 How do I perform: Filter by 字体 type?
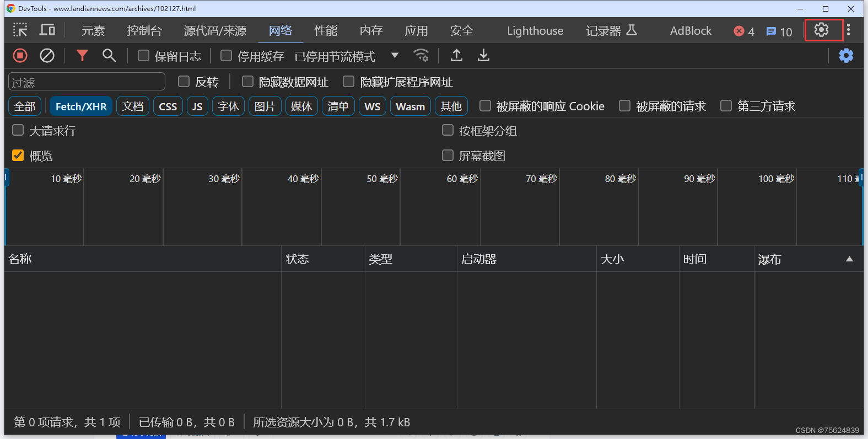228,106
